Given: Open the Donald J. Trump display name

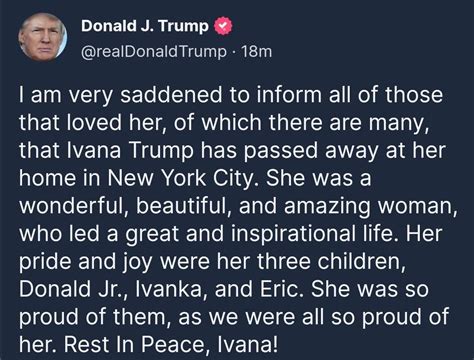Looking at the screenshot, I should click(145, 26).
